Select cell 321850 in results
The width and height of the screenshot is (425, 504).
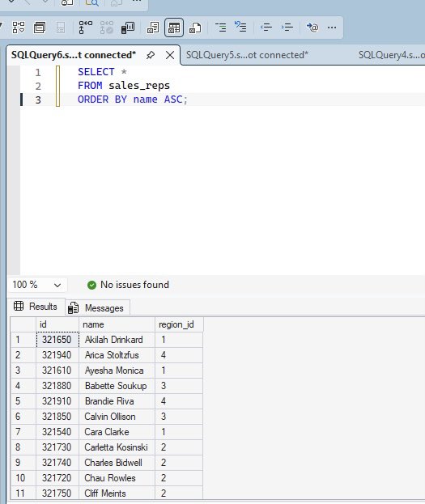tap(57, 417)
